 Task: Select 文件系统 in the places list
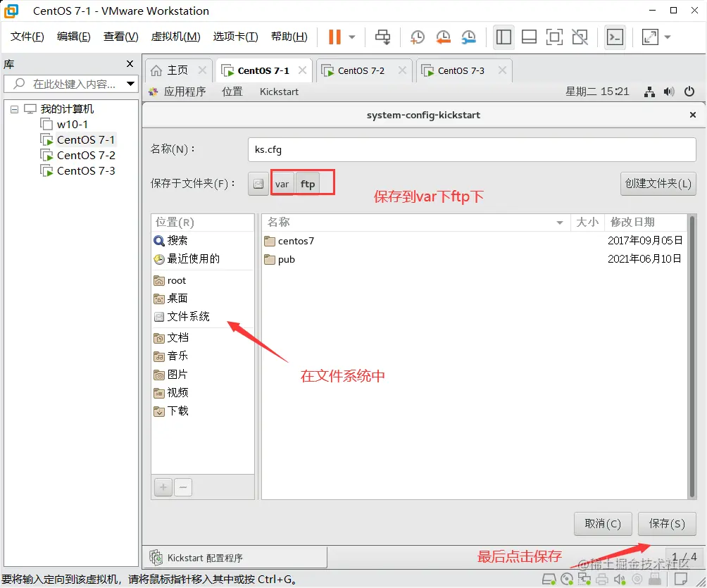coord(202,317)
